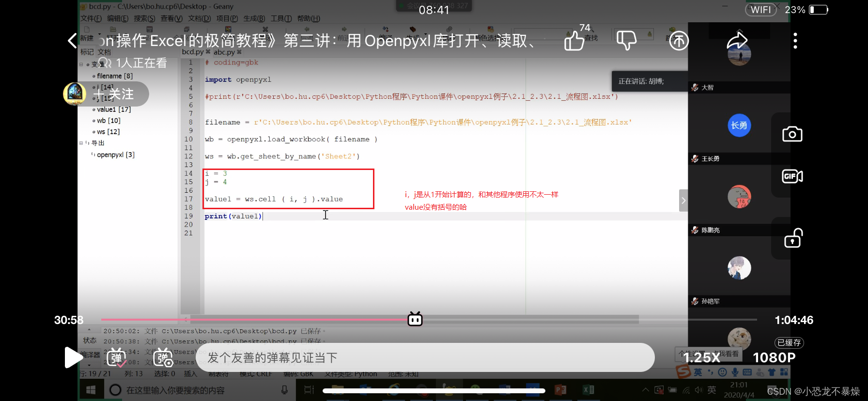Click the microphone icon in Windows search
The image size is (868, 401).
tap(284, 390)
